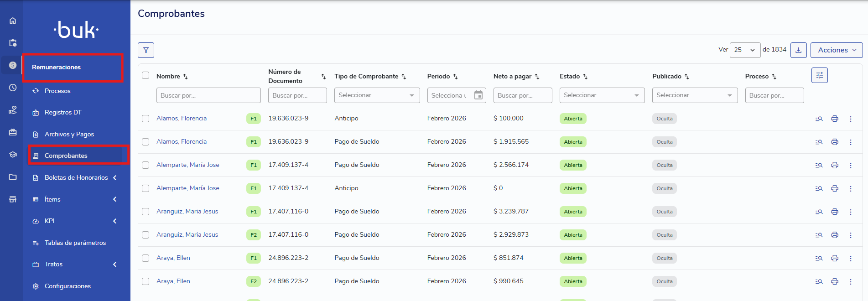Open the column settings sliders icon
The image size is (868, 301).
819,75
